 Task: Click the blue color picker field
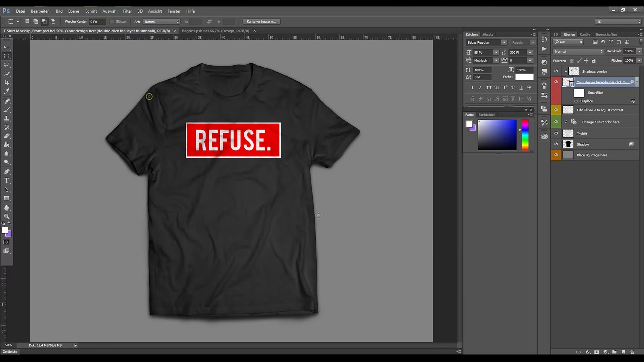pos(497,135)
